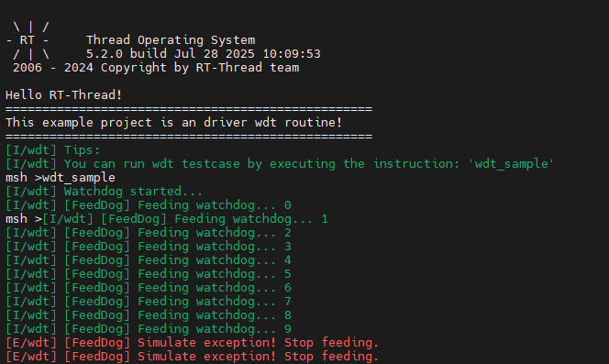Click the 'Watchdog started...' log line

[x=104, y=191]
